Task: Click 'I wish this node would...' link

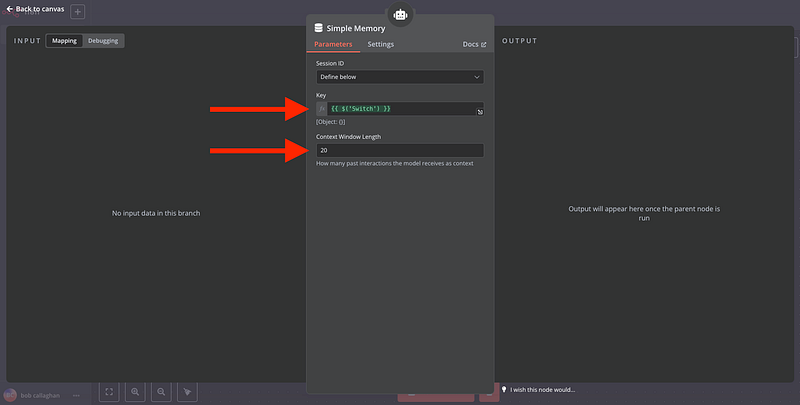Action: pos(543,389)
